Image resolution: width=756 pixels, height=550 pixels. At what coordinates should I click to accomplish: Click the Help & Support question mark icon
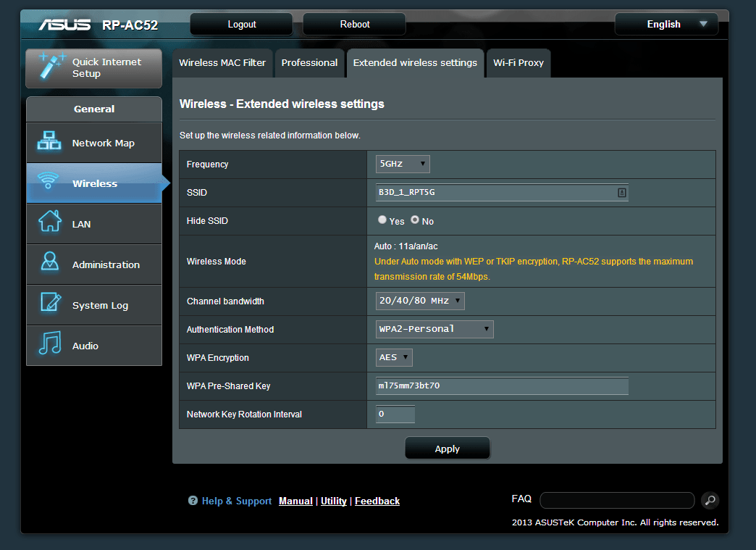193,500
